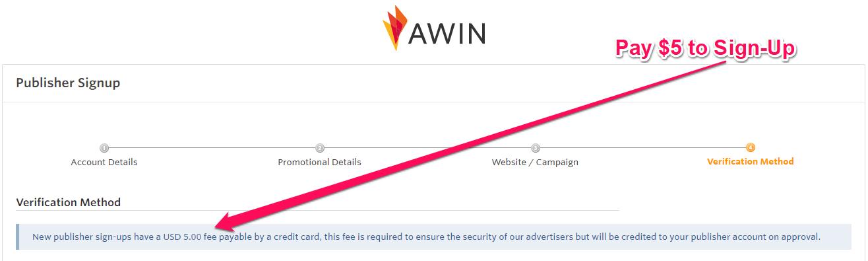Screen dimensions: 868x261
Task: Click the Verification Method section heading
Action: point(69,202)
